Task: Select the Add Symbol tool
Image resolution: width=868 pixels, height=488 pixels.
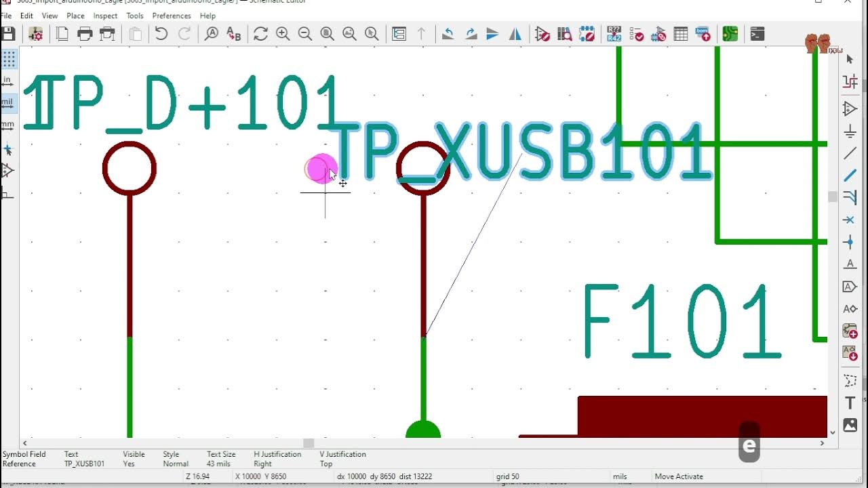Action: tap(850, 108)
